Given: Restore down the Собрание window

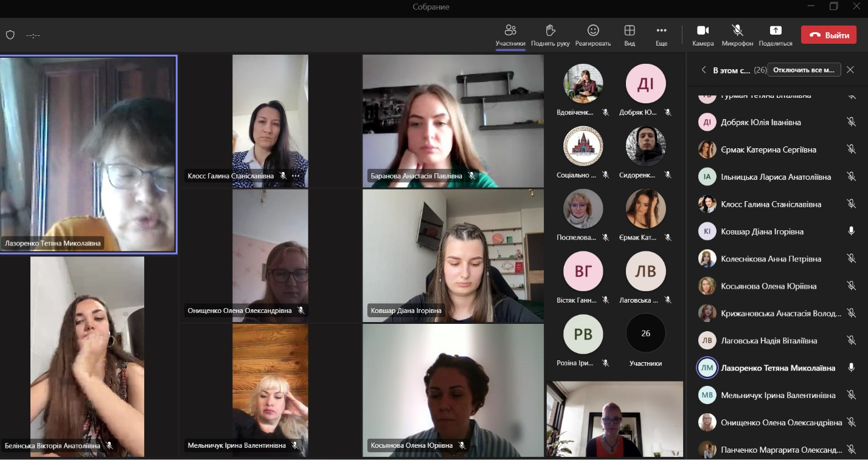Looking at the screenshot, I should pyautogui.click(x=833, y=7).
